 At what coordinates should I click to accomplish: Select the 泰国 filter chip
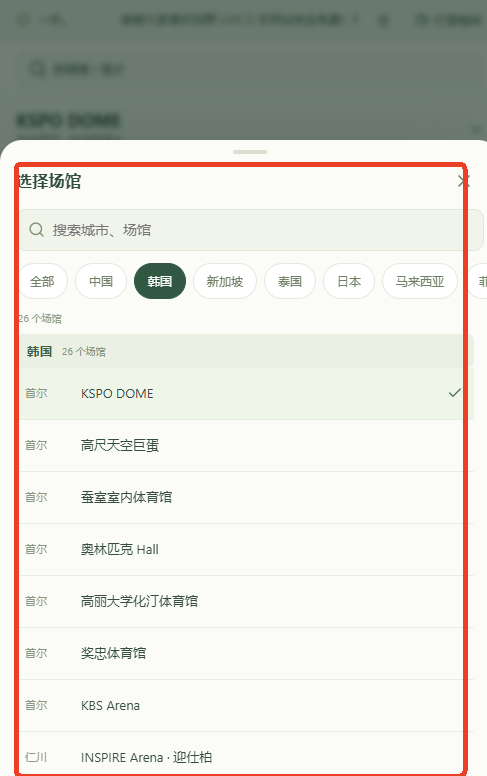[290, 282]
